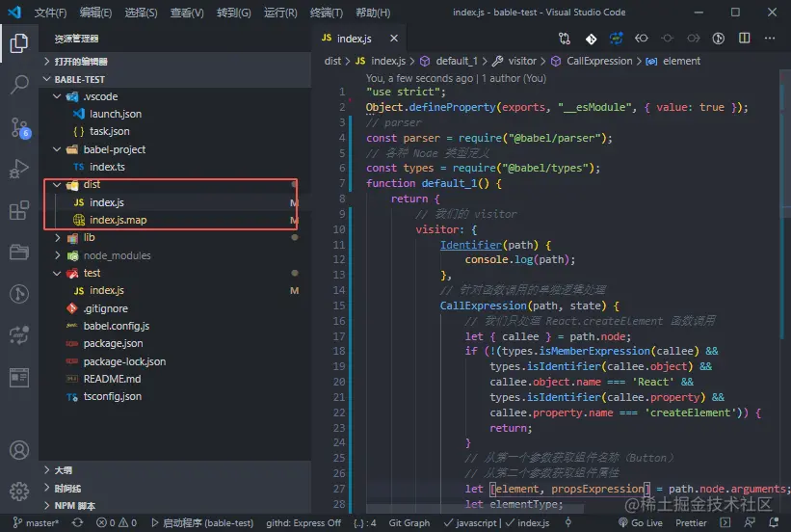The width and height of the screenshot is (791, 532).
Task: Click the Go Live button in status bar
Action: pos(640,522)
